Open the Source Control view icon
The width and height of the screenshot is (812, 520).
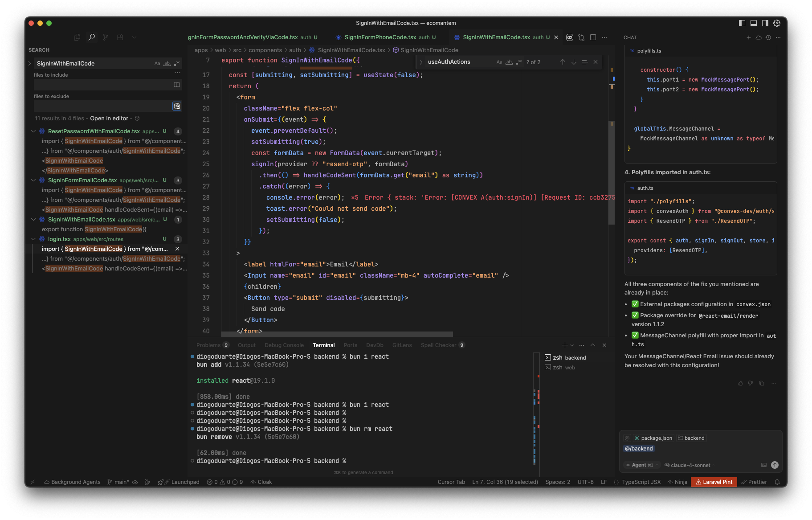(106, 37)
